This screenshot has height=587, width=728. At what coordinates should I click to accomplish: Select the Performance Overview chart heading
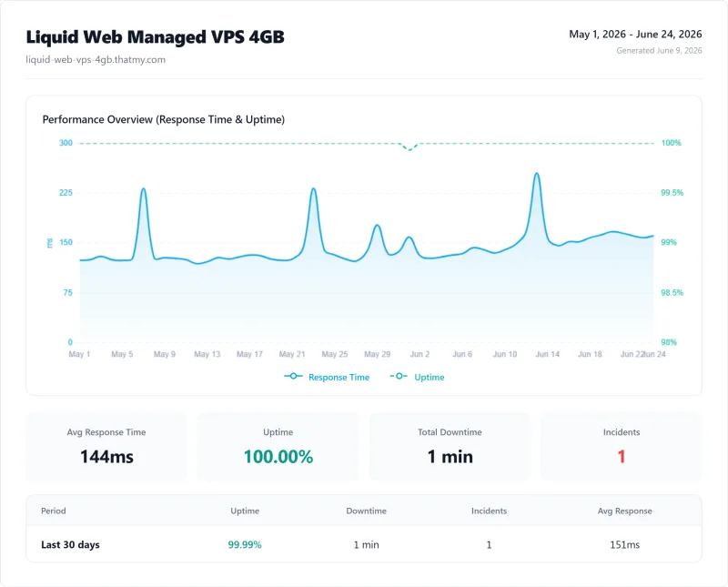[164, 119]
